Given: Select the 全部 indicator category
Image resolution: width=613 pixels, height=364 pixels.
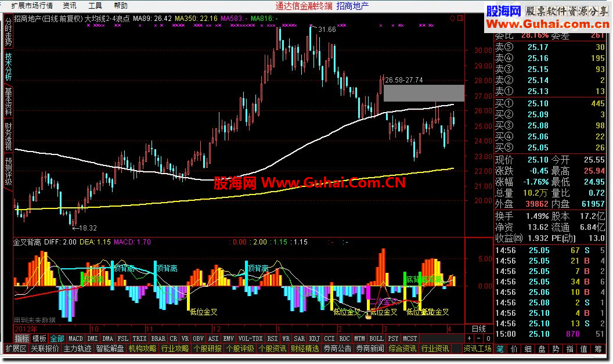Looking at the screenshot, I should [57, 338].
